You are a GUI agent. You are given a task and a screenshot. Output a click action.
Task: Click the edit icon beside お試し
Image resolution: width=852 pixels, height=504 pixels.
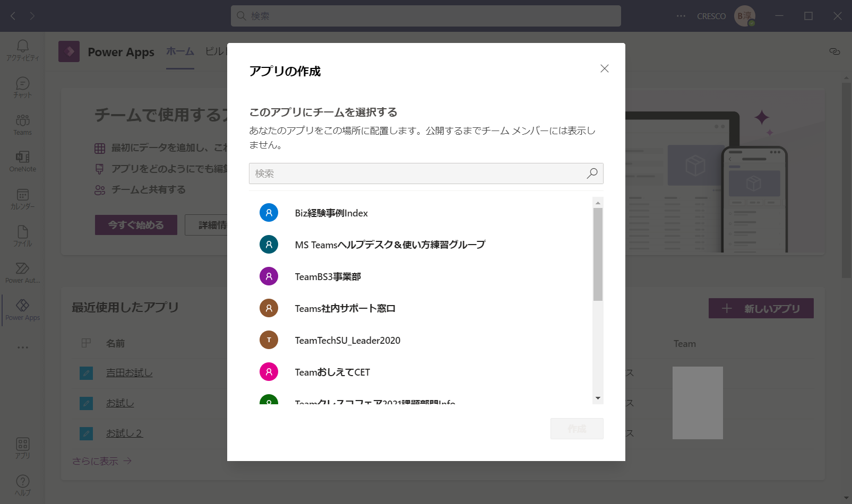point(86,403)
